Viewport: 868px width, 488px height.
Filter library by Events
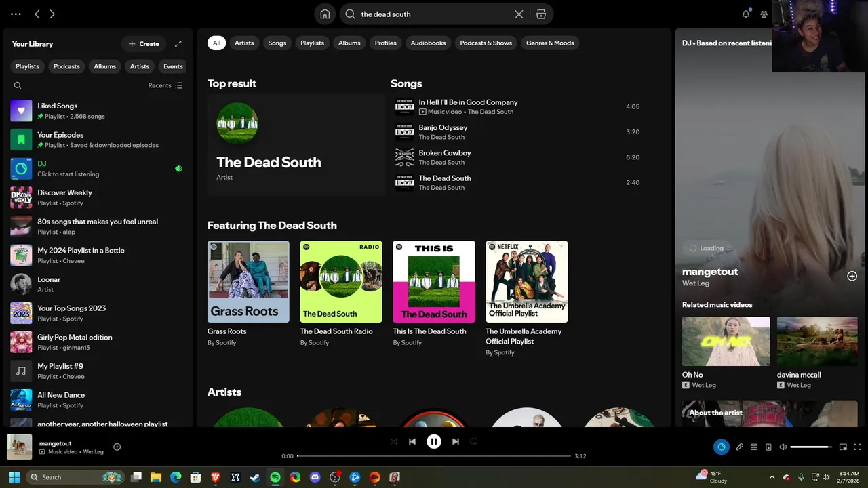coord(173,66)
